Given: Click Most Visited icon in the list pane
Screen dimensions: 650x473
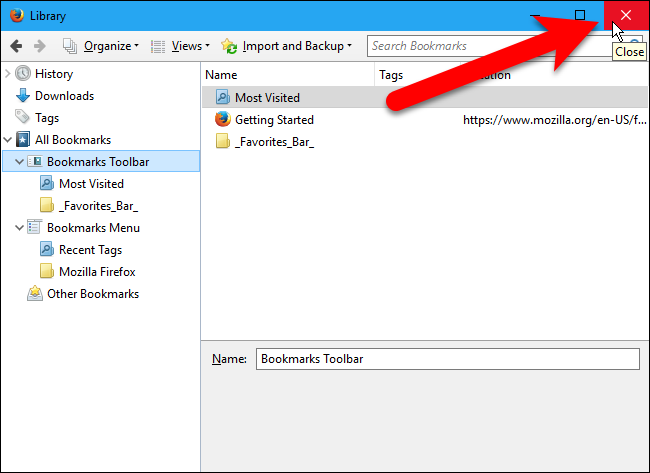Looking at the screenshot, I should [x=223, y=97].
